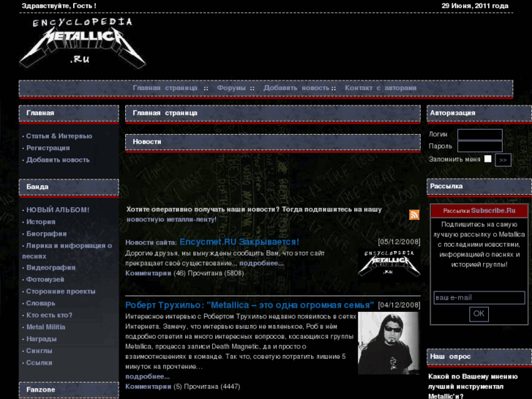Viewport: 532px width, 399px height.
Task: Click the Новости section header
Action: click(x=273, y=142)
